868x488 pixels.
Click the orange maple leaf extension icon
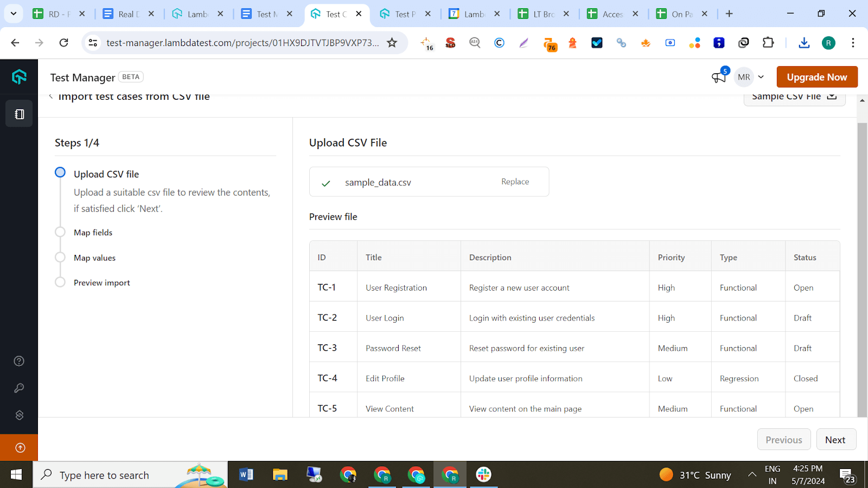click(x=646, y=43)
